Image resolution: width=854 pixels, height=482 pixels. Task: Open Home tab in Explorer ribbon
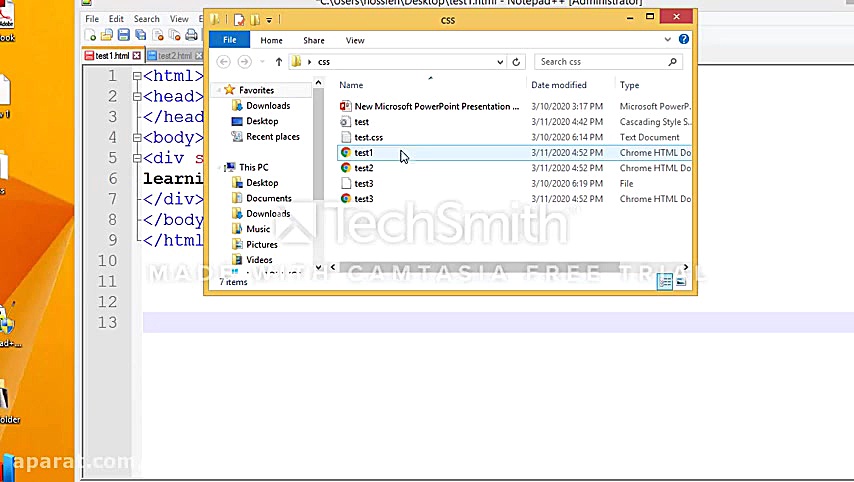pyautogui.click(x=271, y=40)
